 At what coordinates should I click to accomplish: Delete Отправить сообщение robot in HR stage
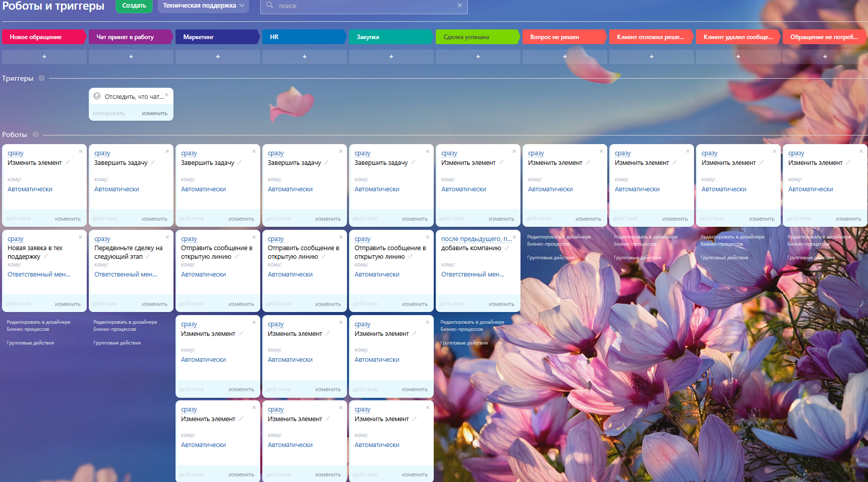(341, 237)
